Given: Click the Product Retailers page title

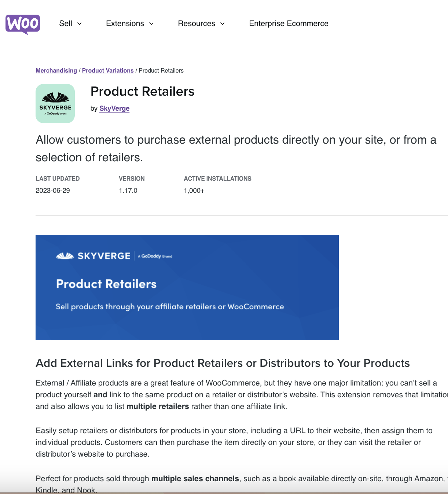Looking at the screenshot, I should coord(142,92).
